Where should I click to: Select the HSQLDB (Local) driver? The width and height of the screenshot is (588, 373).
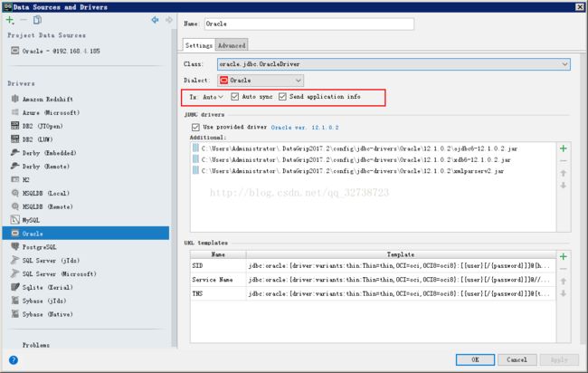point(86,193)
